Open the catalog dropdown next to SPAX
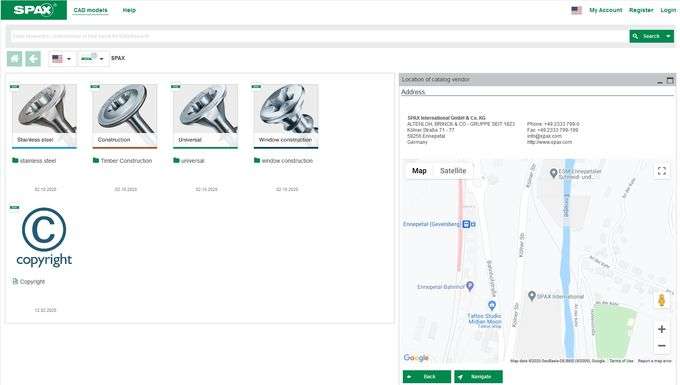 point(92,59)
